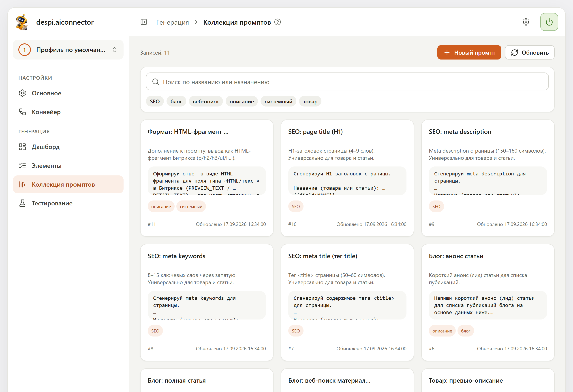Image resolution: width=573 pixels, height=392 pixels.
Task: Click the Дашборд grid icon
Action: [x=22, y=147]
